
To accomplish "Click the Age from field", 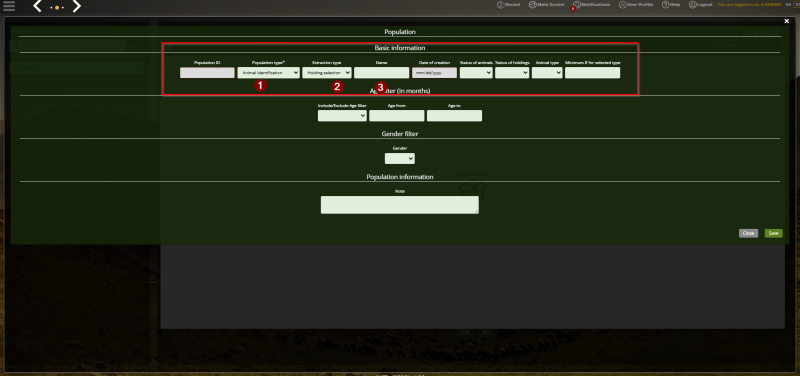I will click(x=396, y=116).
